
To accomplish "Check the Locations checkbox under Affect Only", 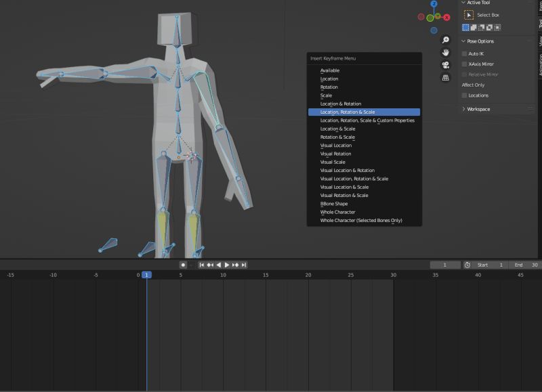I will point(464,95).
